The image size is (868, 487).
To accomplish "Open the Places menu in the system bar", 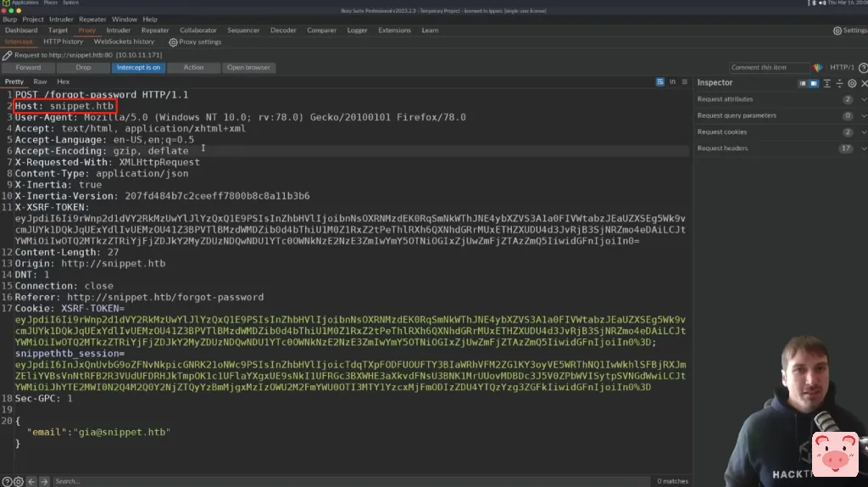I will (x=50, y=3).
